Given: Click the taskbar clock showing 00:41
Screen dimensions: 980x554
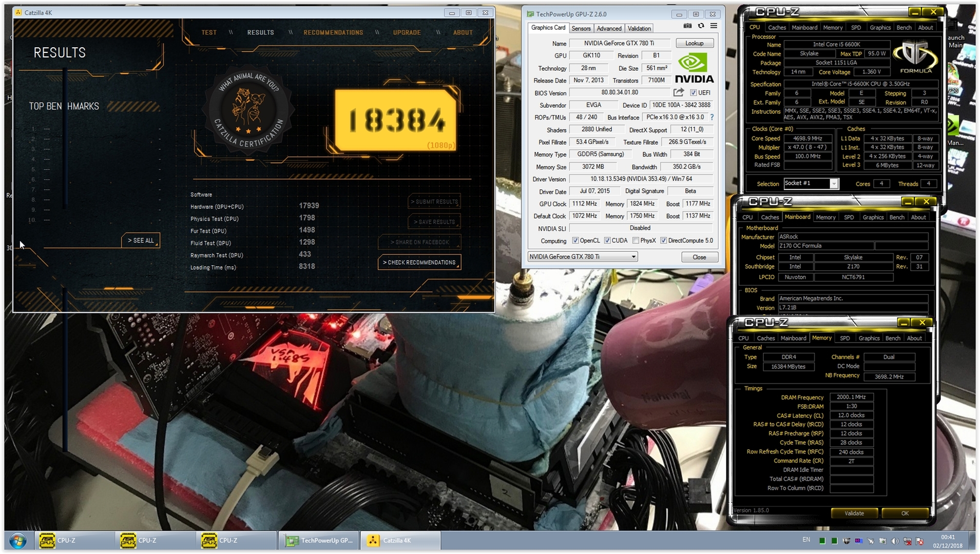Looking at the screenshot, I should click(x=948, y=542).
